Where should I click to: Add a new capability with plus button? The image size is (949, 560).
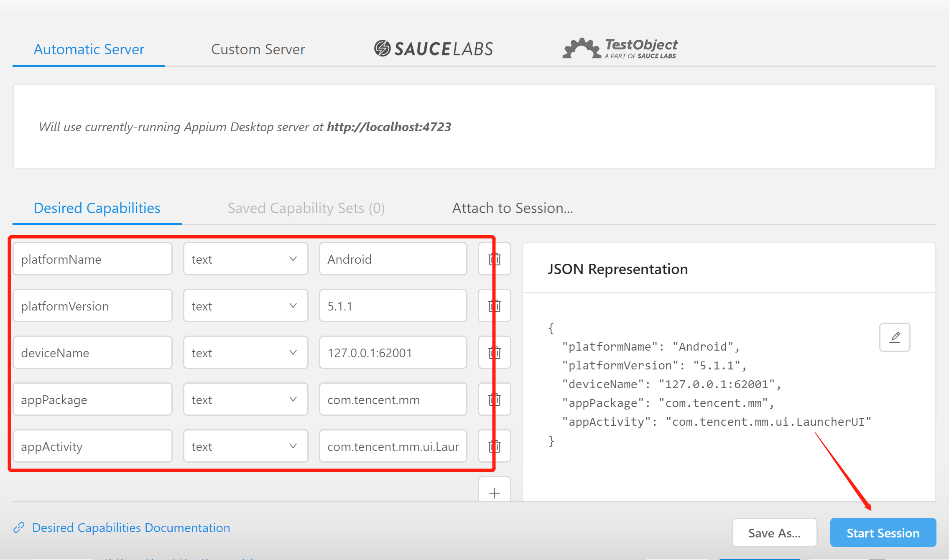coord(495,492)
